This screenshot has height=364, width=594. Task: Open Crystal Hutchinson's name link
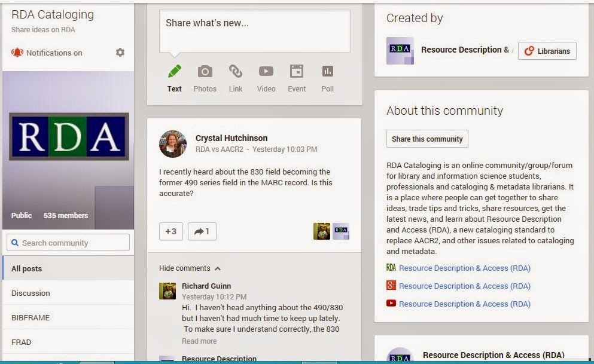(231, 138)
